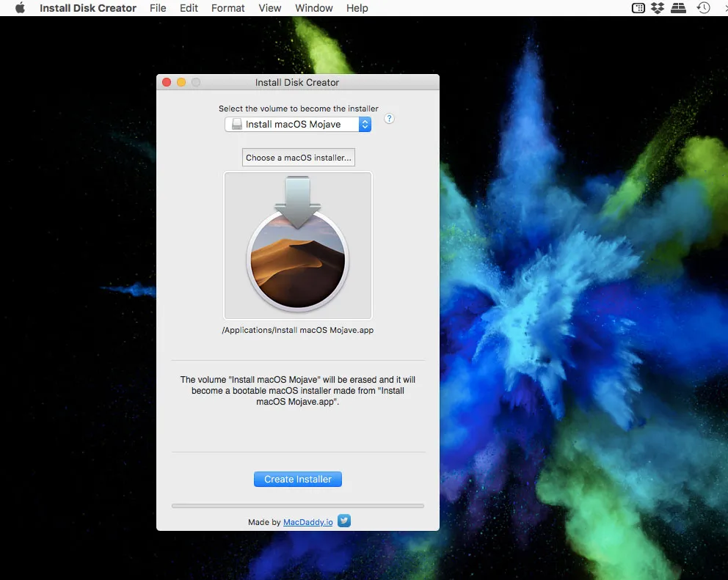
Task: Click the Dropbox icon in the menu bar
Action: pos(657,8)
